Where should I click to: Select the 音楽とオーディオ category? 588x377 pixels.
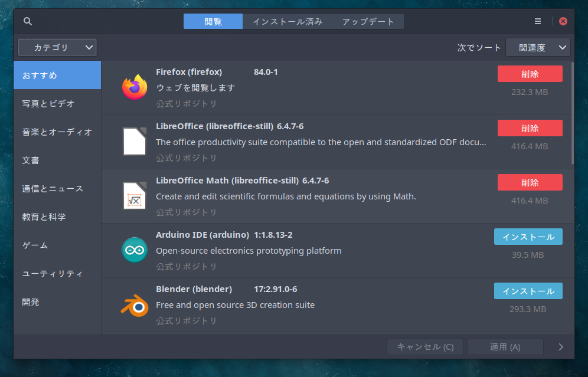[x=57, y=132]
